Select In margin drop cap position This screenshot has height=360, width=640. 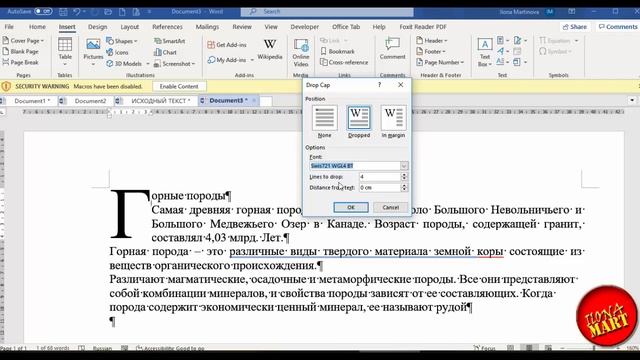393,122
